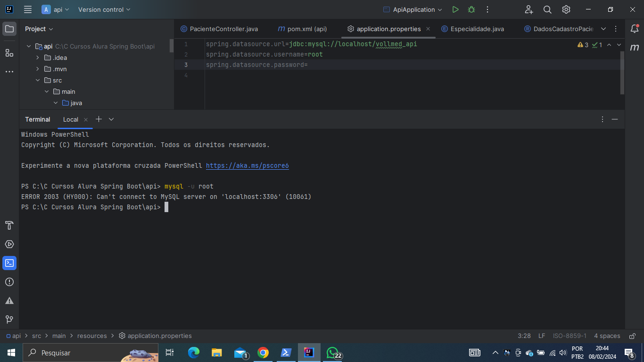Open Terminal panel options (three dots)
The width and height of the screenshot is (644, 362).
pyautogui.click(x=603, y=119)
